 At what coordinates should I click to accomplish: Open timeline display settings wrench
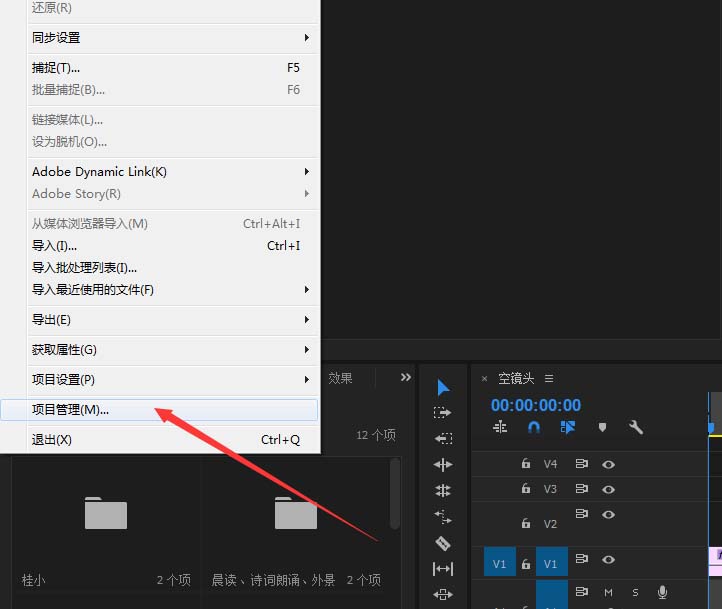click(636, 428)
